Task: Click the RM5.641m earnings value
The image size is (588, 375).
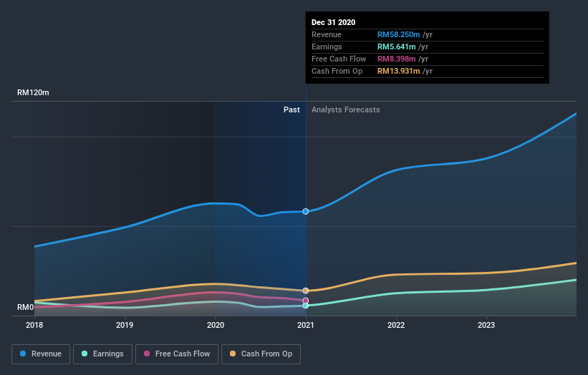Action: (x=396, y=47)
